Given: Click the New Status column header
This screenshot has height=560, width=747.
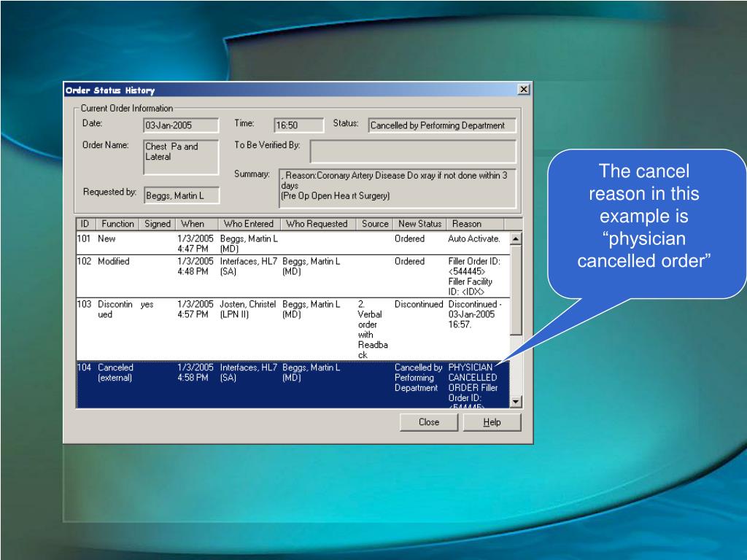Looking at the screenshot, I should tap(419, 224).
